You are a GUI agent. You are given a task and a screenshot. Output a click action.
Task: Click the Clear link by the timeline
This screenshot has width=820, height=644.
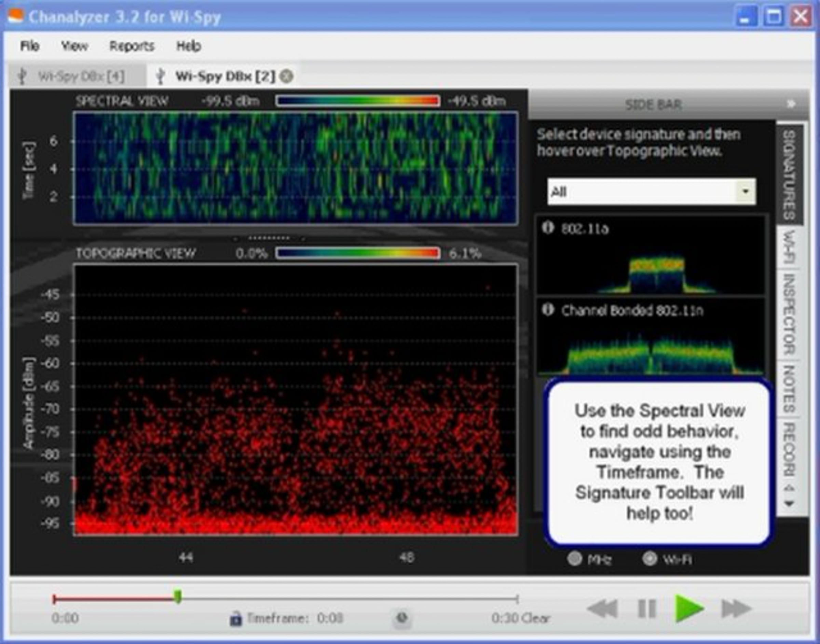(536, 618)
